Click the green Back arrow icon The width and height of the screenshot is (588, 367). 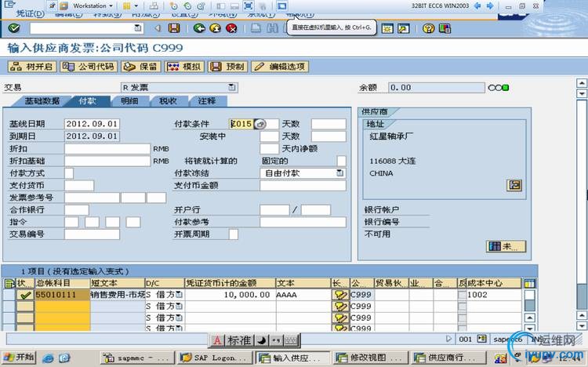tap(199, 28)
